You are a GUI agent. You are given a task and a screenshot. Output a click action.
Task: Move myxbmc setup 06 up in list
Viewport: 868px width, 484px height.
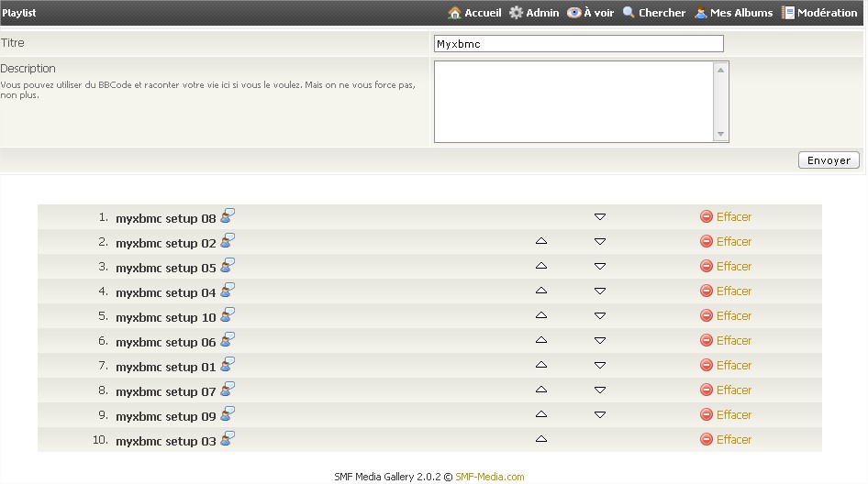(540, 341)
